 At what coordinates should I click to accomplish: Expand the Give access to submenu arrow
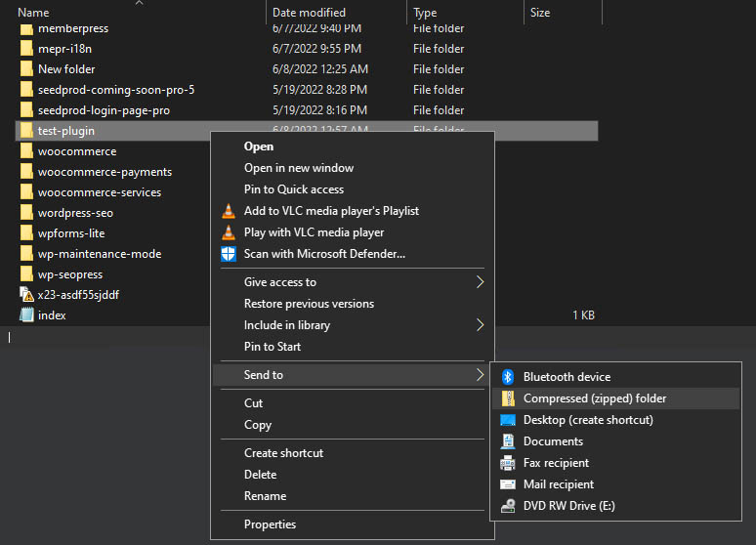coord(480,282)
